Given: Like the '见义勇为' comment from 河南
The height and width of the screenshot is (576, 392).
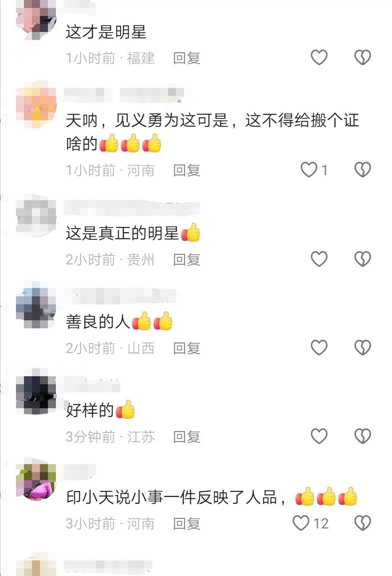Looking at the screenshot, I should (309, 170).
